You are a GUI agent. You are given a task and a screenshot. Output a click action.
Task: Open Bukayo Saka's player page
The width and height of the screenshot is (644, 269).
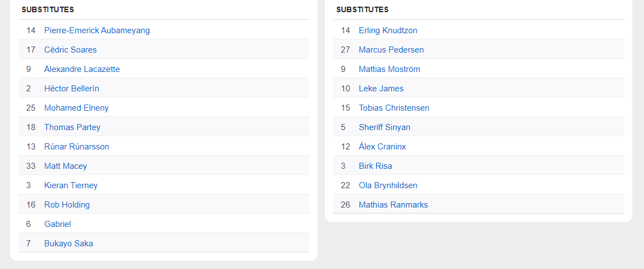[69, 244]
